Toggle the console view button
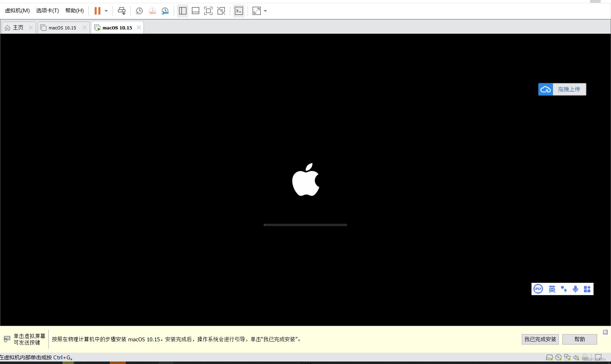Image resolution: width=611 pixels, height=364 pixels. (239, 11)
